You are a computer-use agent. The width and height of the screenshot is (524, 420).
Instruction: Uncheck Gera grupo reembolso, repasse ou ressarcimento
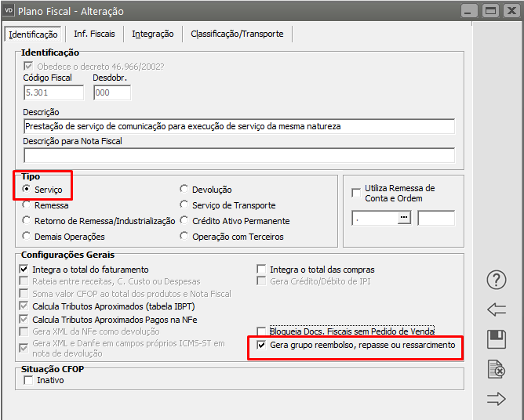click(x=262, y=345)
